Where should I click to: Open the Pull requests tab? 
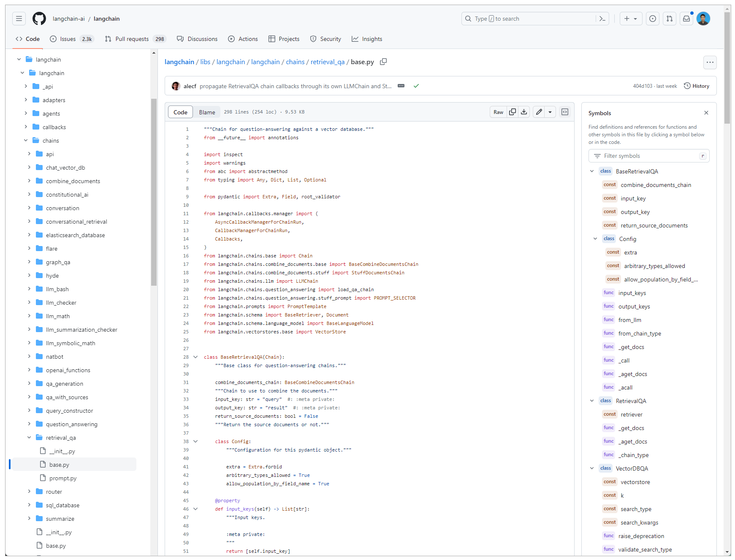[x=132, y=39]
